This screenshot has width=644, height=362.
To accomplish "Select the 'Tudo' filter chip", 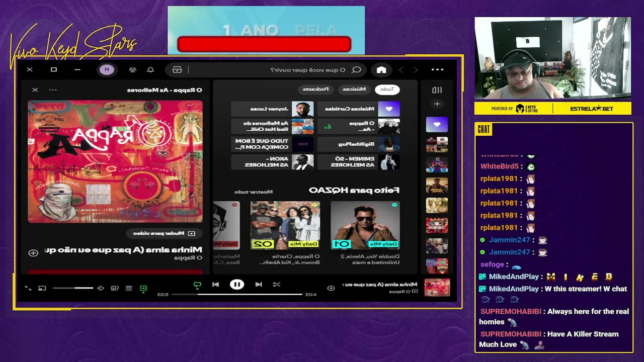I will pyautogui.click(x=387, y=89).
